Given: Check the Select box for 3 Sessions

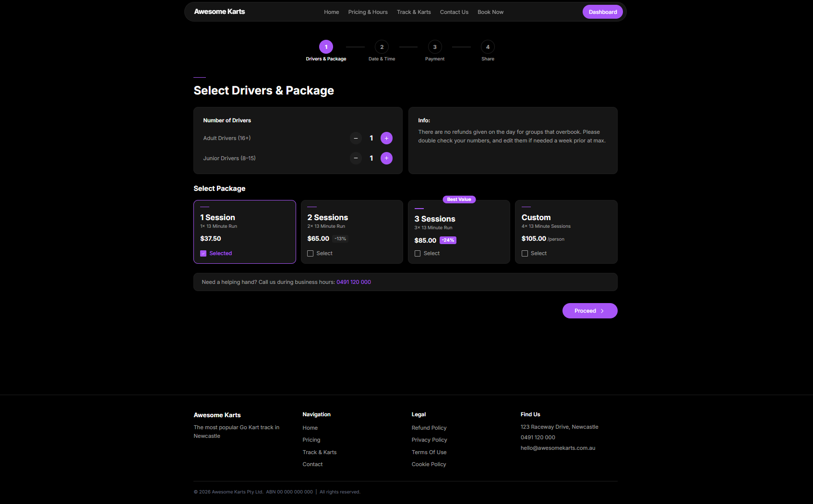Looking at the screenshot, I should 418,253.
